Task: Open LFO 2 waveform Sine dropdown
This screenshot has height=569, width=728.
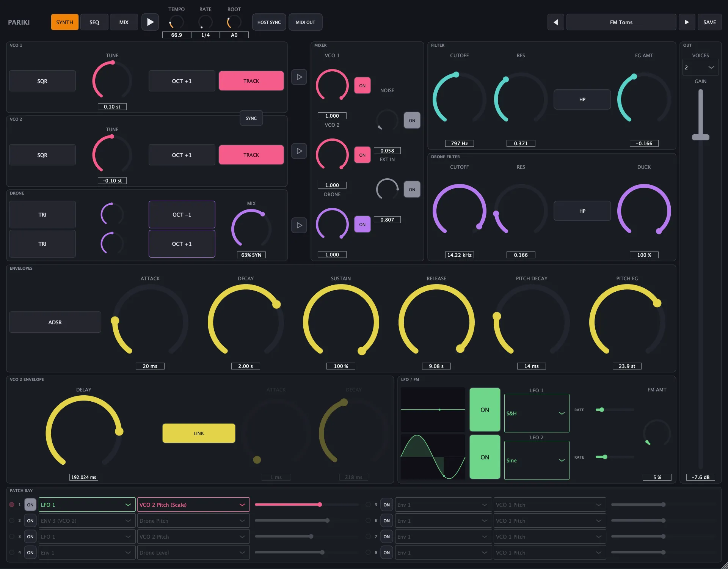Action: [537, 460]
